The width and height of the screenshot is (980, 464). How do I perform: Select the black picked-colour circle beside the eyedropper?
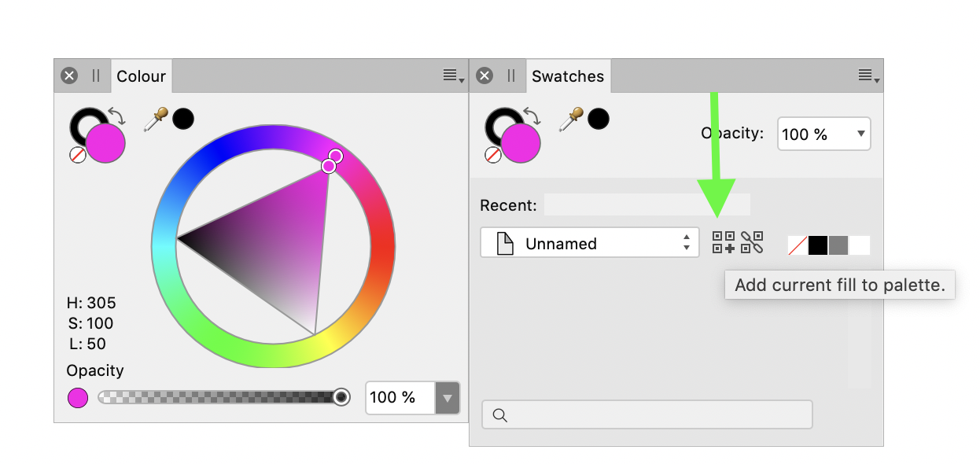(184, 118)
